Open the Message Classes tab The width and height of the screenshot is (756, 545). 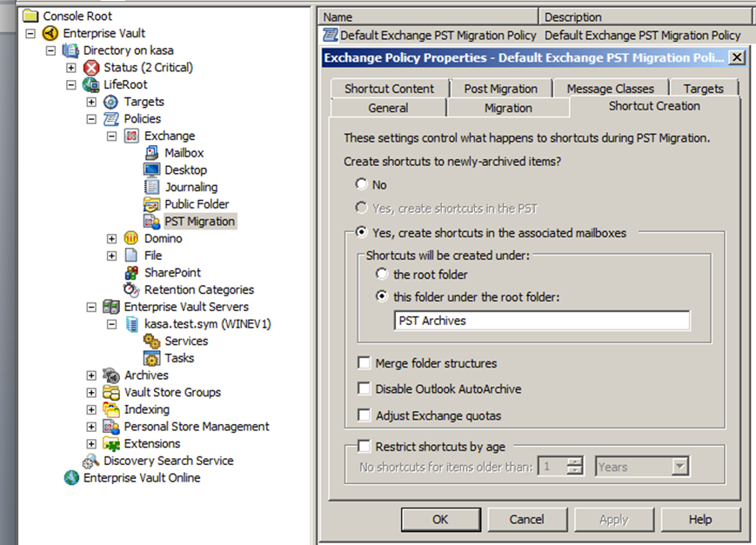(611, 89)
